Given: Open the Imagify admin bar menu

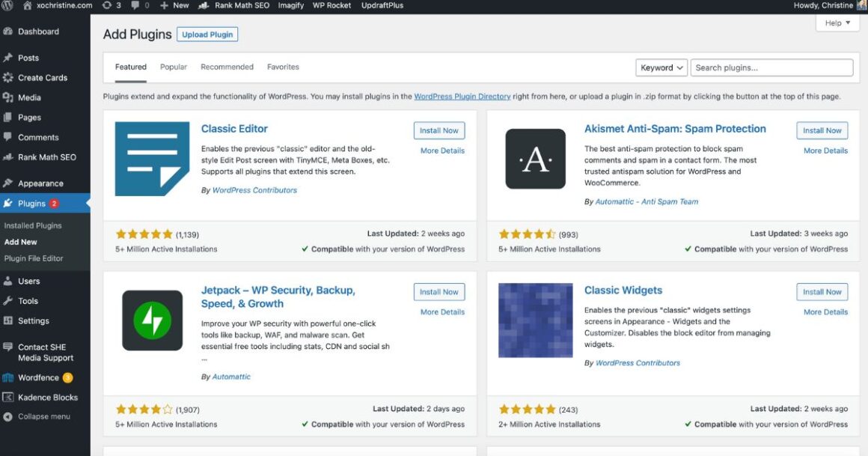Looking at the screenshot, I should click(290, 5).
